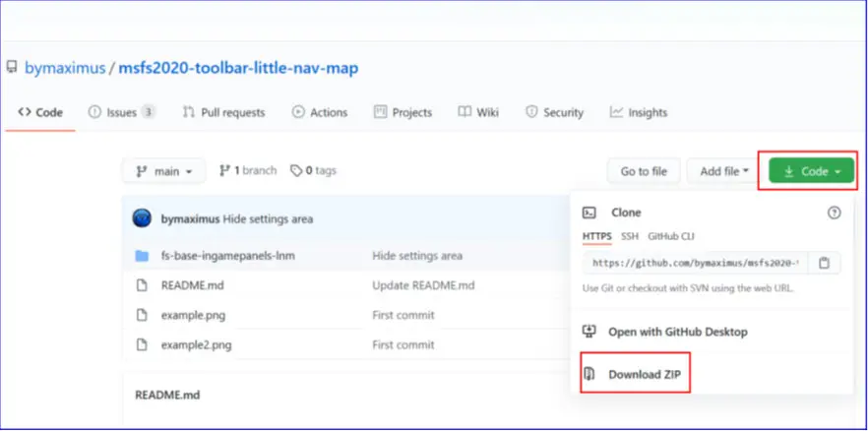This screenshot has width=868, height=431.
Task: Click the README.md heading in the preview box
Action: (167, 395)
